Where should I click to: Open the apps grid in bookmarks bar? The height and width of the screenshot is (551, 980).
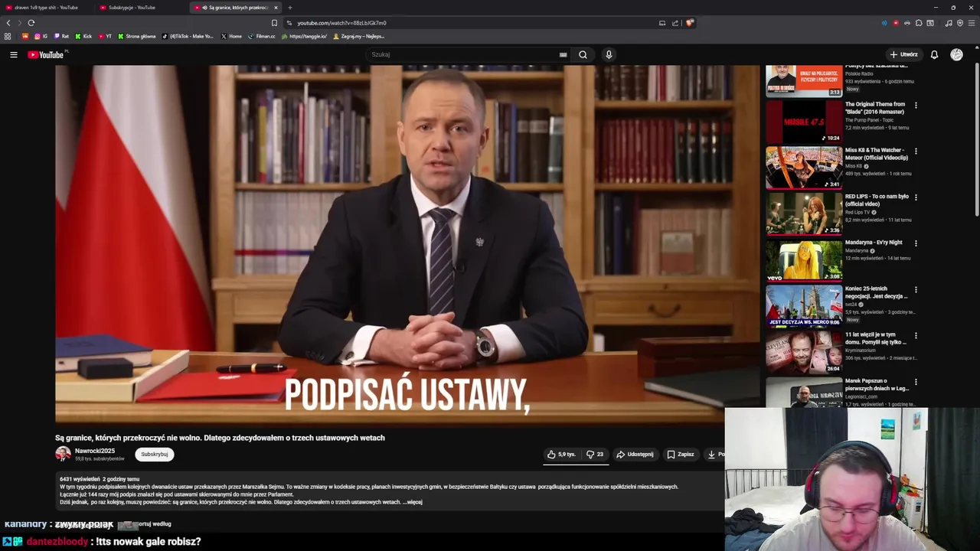pyautogui.click(x=8, y=36)
